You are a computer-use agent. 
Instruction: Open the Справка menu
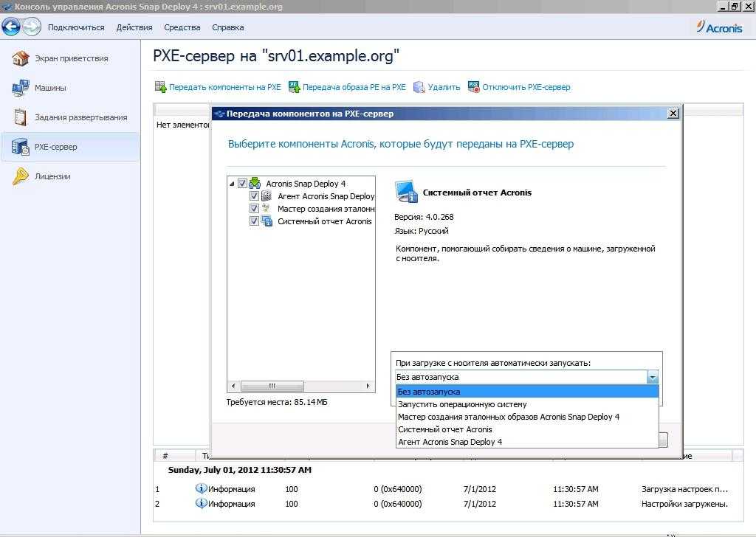[228, 27]
